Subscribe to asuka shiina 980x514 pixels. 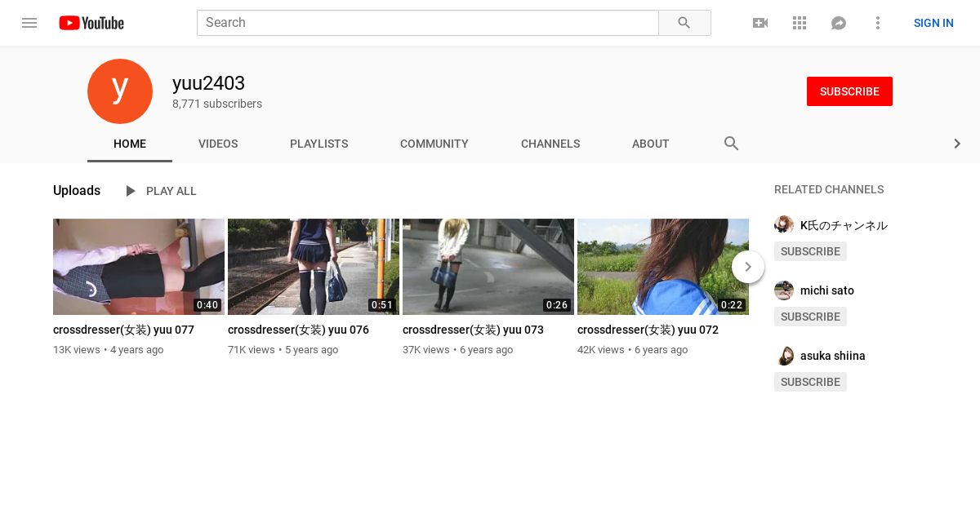(810, 382)
